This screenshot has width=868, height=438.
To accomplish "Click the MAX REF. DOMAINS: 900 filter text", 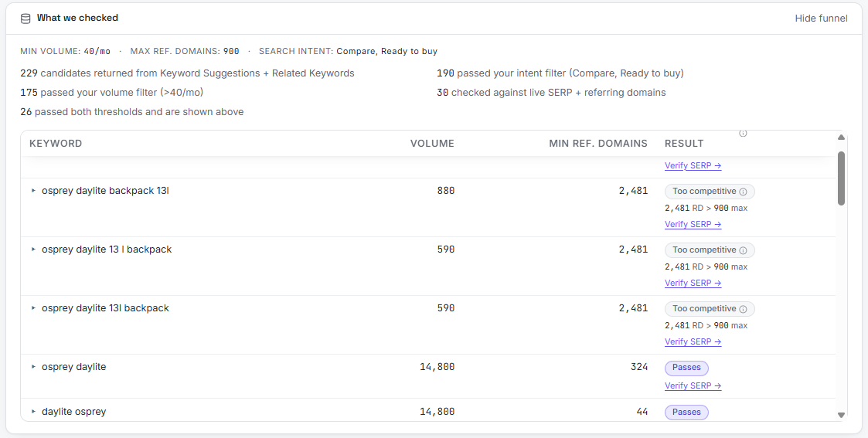I will tap(185, 51).
